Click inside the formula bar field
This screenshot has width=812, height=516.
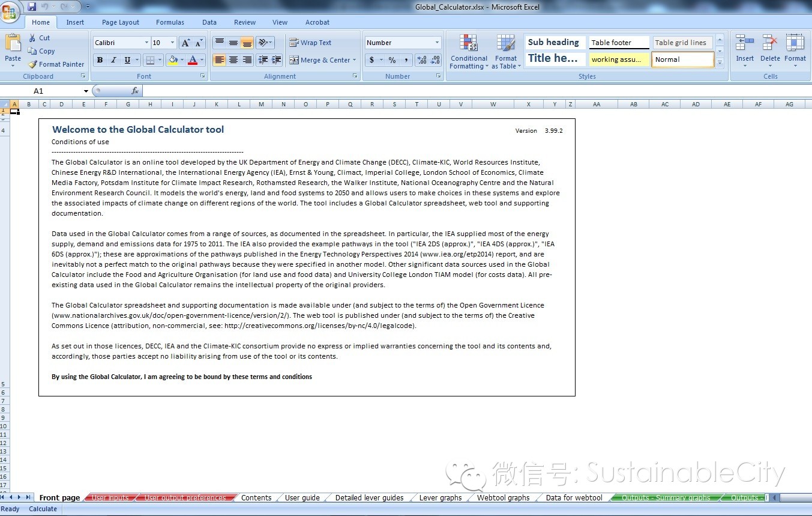(477, 91)
